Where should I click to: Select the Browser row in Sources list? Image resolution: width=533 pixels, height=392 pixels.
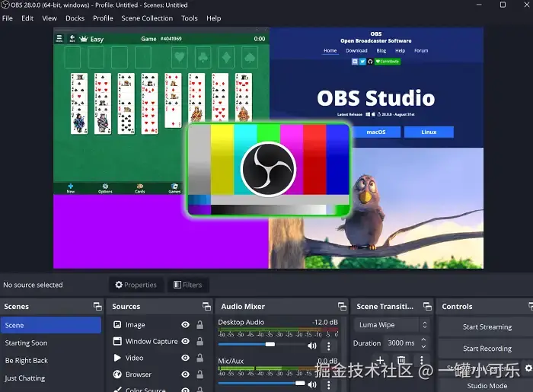(158, 374)
